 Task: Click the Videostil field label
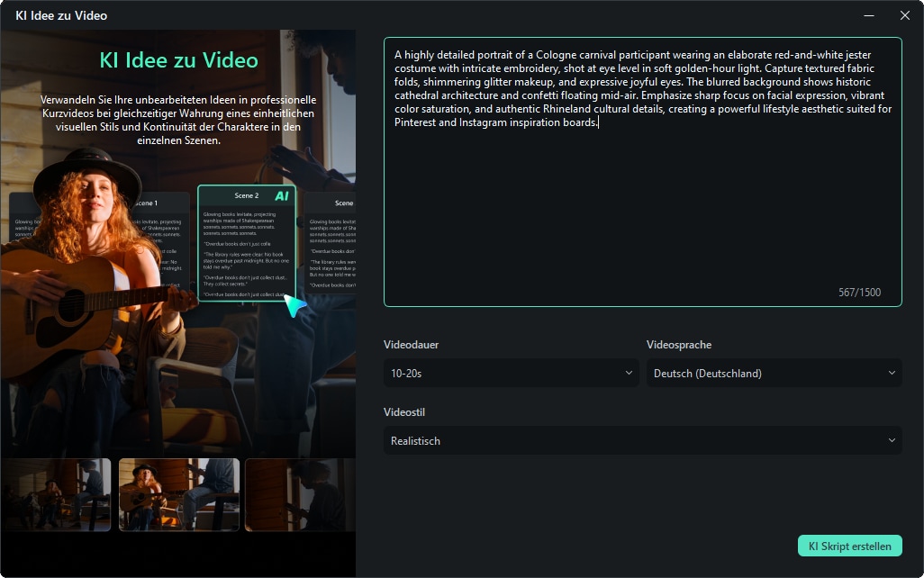(x=404, y=412)
